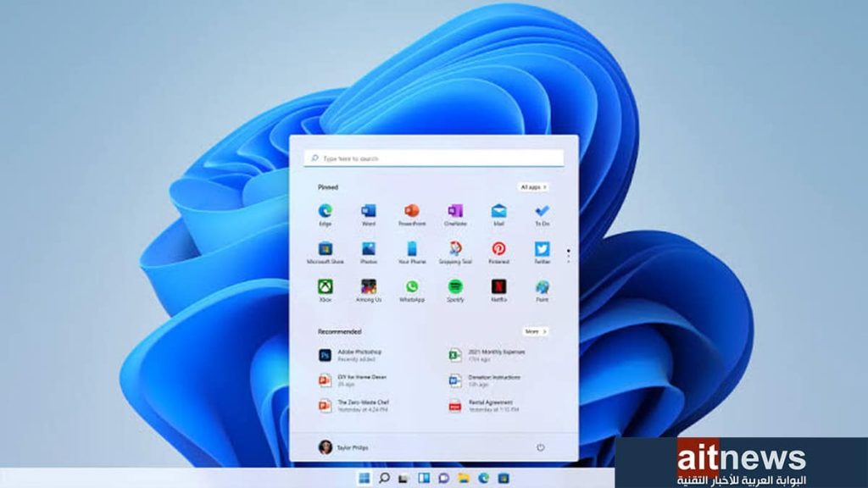Open File Explorer from the taskbar
Screen dimensions: 868x488
(464, 478)
